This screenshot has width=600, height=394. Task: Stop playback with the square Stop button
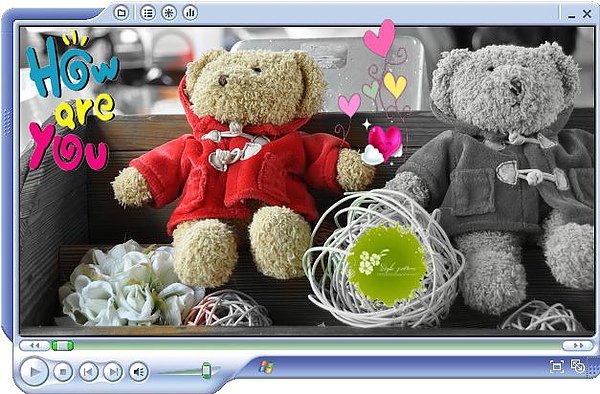click(63, 371)
